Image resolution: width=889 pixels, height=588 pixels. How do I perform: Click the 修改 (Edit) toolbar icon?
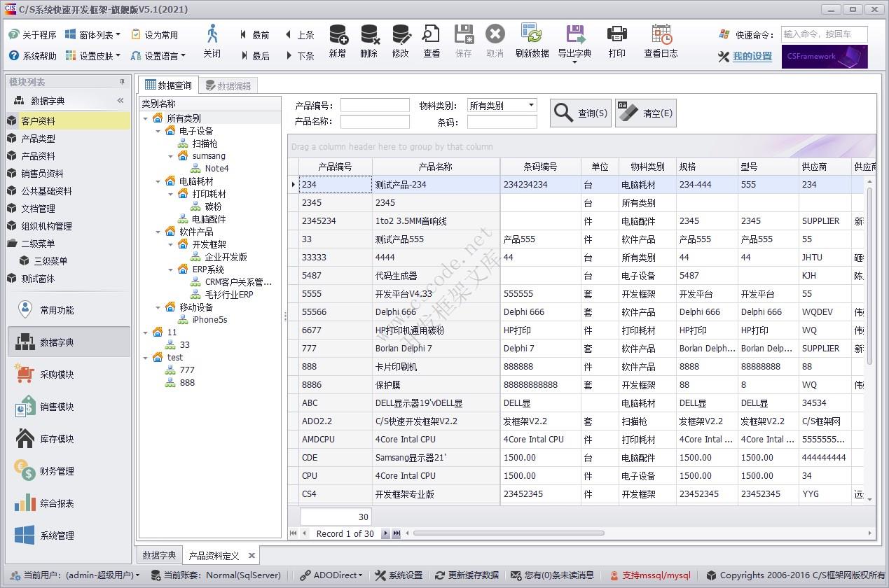pyautogui.click(x=401, y=35)
